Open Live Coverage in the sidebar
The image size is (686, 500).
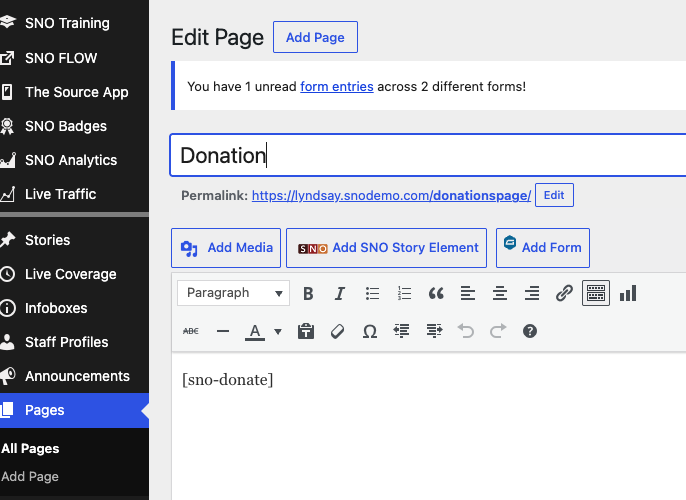coord(70,274)
